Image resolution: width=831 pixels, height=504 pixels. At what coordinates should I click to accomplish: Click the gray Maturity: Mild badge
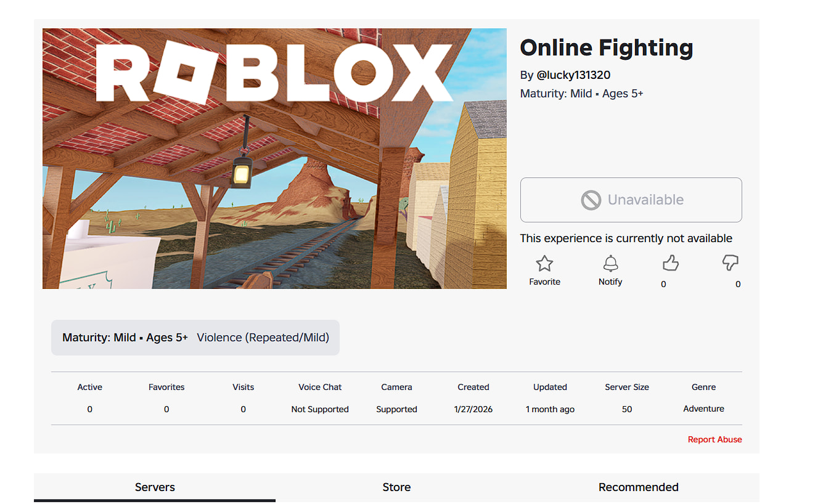click(125, 338)
